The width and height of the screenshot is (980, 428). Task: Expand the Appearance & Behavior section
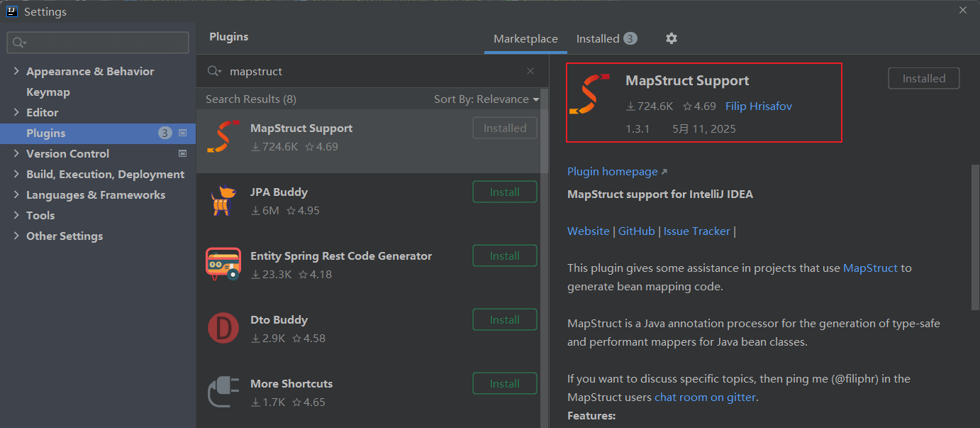point(16,71)
